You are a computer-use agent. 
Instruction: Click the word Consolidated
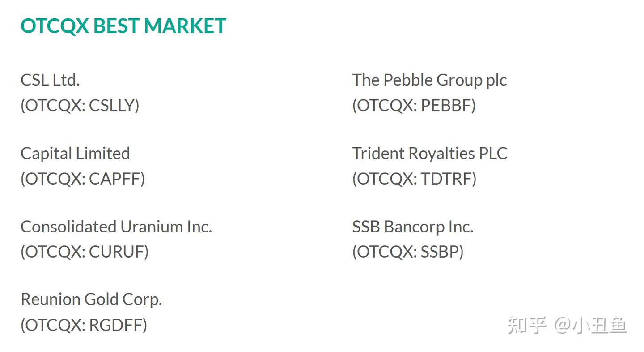point(68,227)
